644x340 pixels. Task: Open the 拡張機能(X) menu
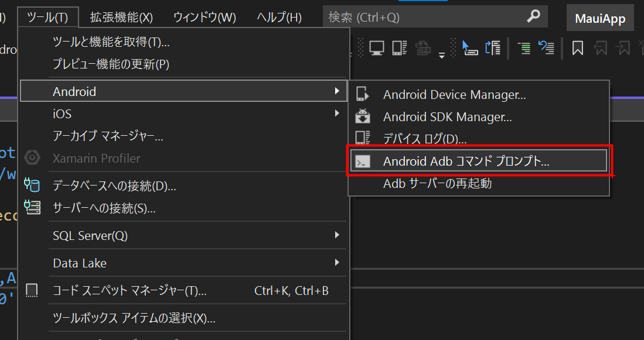(121, 17)
